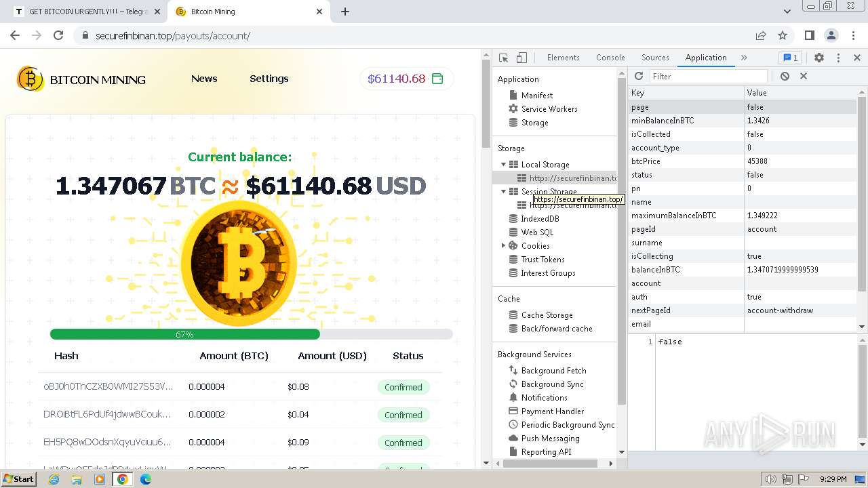Select the minBalanceInBTC key row
Image resolution: width=868 pixels, height=488 pixels.
point(743,121)
